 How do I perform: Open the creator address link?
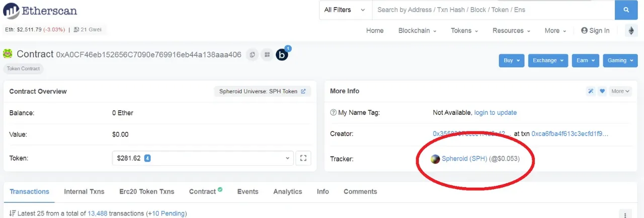click(x=472, y=134)
